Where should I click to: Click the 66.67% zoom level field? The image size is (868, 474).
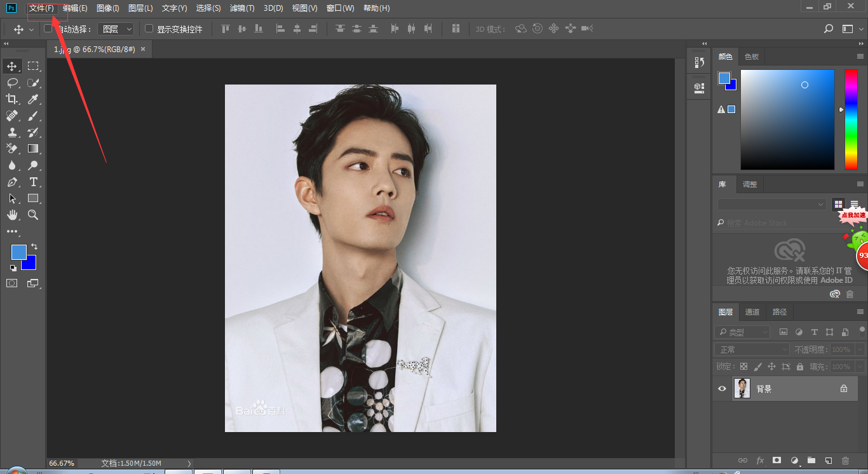(62, 463)
